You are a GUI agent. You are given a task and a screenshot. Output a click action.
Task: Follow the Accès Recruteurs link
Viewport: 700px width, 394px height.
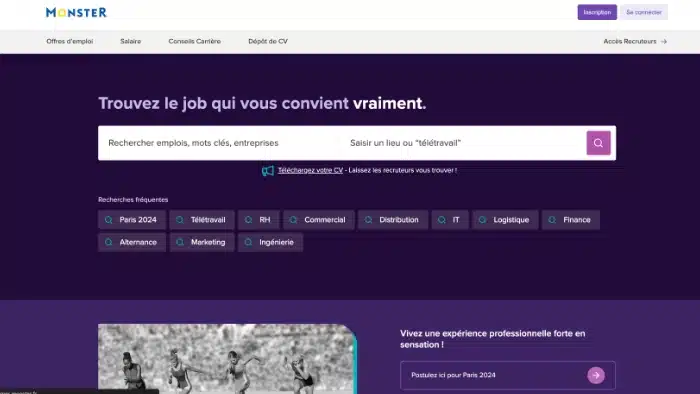635,41
